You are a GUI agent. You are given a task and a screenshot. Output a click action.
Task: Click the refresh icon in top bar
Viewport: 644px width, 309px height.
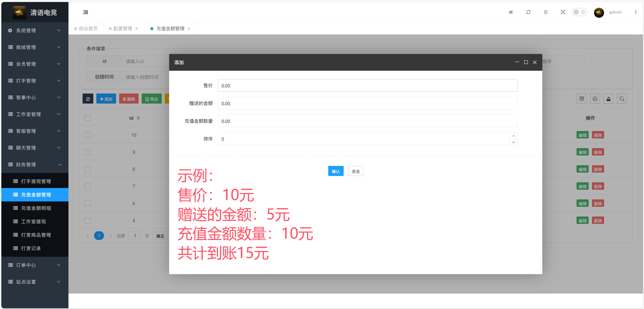(528, 12)
